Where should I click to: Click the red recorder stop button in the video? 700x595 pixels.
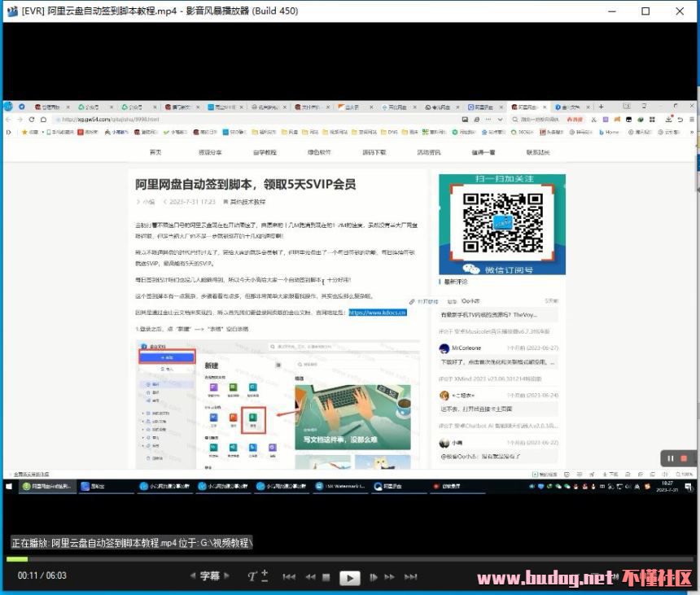[684, 458]
